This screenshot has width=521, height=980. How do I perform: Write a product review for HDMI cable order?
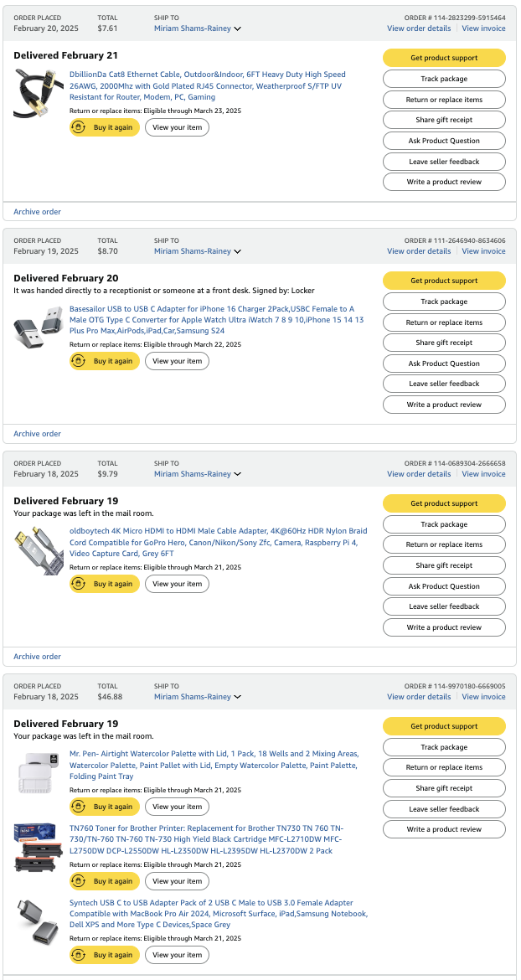click(444, 627)
